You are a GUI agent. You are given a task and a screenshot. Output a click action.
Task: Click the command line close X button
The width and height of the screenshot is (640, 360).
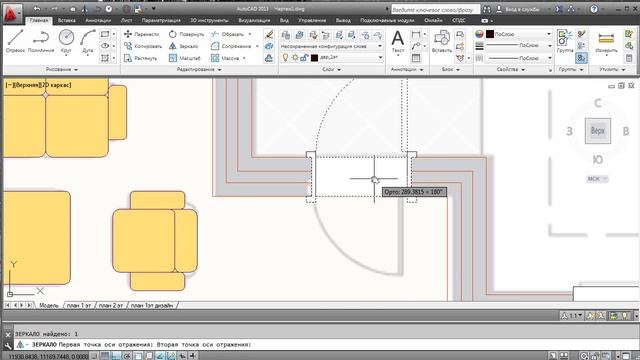click(x=8, y=334)
